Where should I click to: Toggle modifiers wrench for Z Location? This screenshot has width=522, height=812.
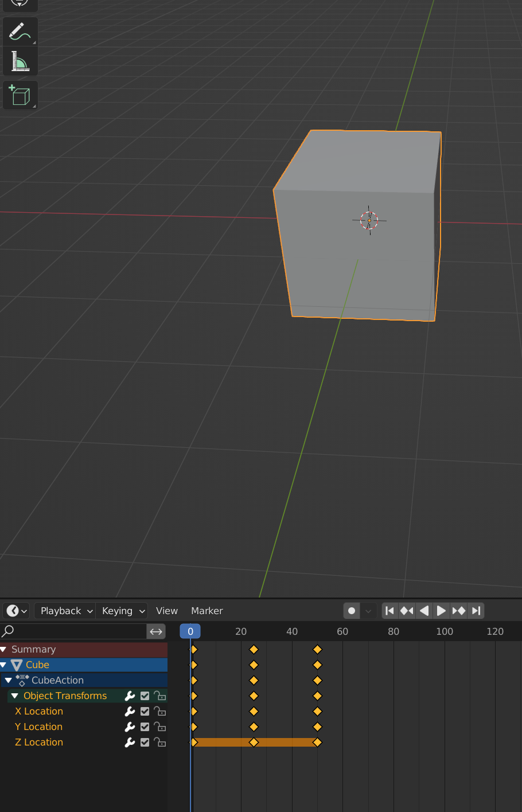pos(130,742)
